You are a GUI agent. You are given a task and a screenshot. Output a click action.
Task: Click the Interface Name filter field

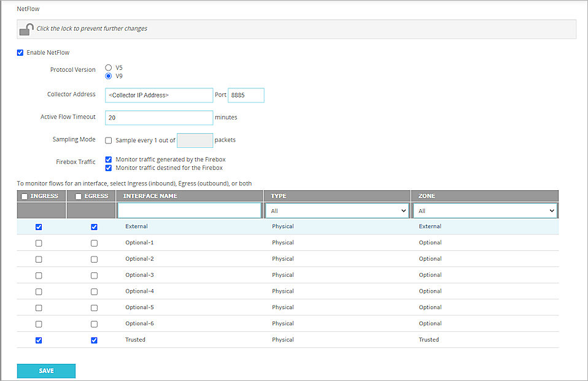tap(189, 211)
